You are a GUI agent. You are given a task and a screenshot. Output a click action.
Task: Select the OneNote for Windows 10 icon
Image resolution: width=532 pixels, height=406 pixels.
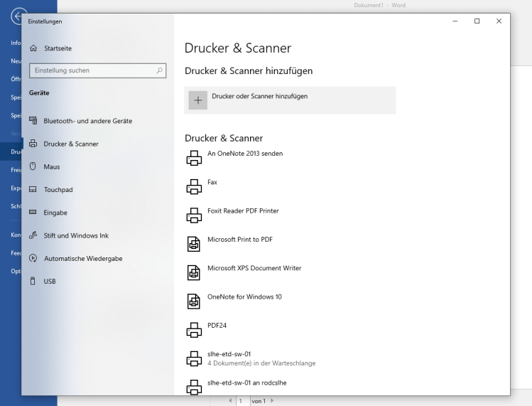193,301
